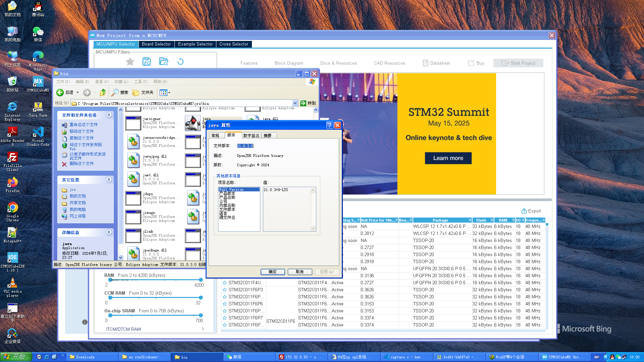The image size is (644, 362).
Task: Click the load search folder icon in MCU/MPU Filters
Action: coord(164,62)
